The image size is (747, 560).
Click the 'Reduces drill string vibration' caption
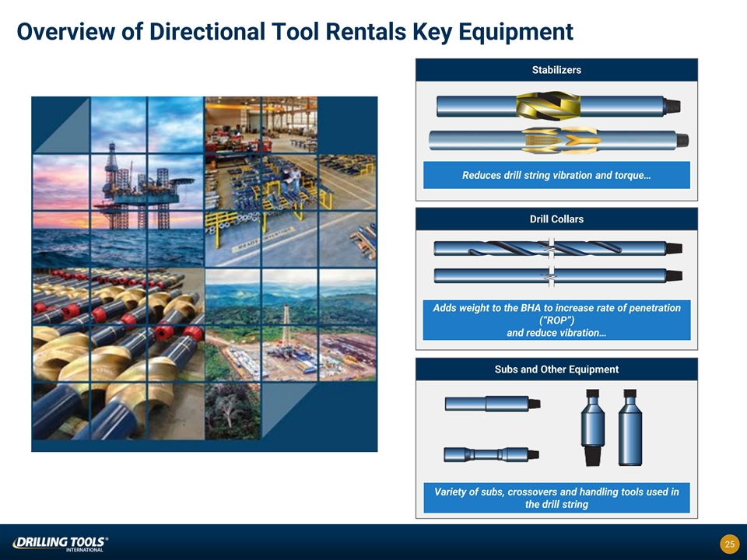(556, 175)
